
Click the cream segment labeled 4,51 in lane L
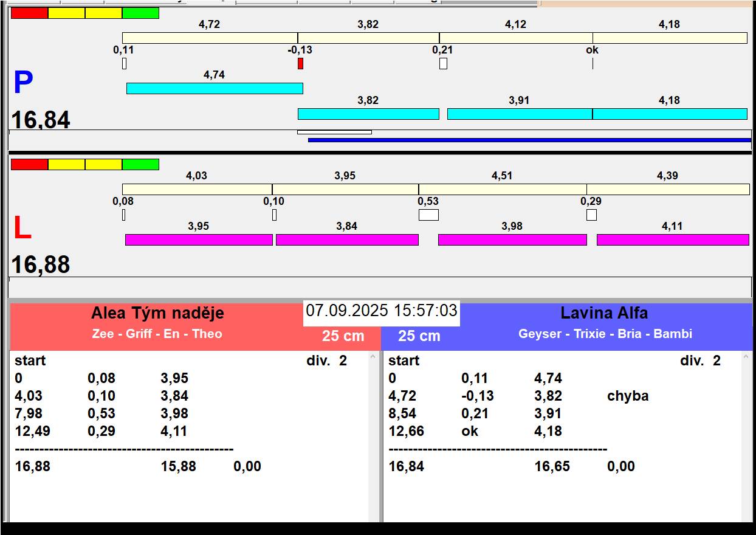click(502, 189)
